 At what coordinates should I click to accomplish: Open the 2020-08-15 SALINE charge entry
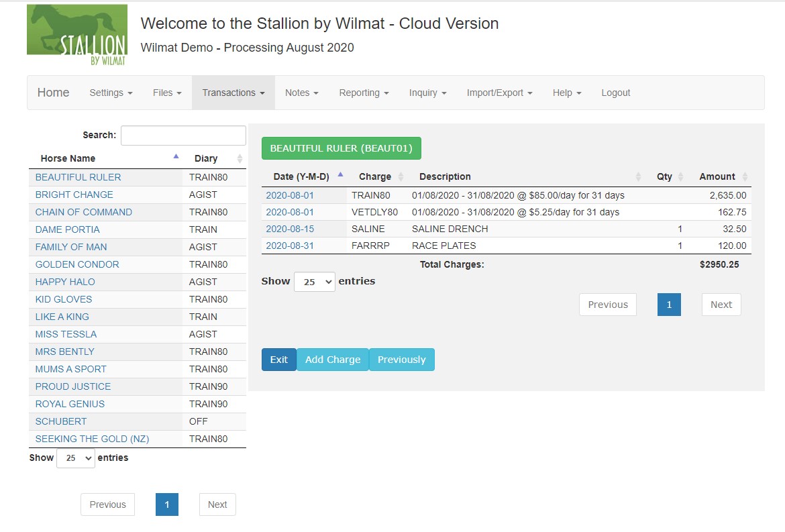(x=290, y=229)
